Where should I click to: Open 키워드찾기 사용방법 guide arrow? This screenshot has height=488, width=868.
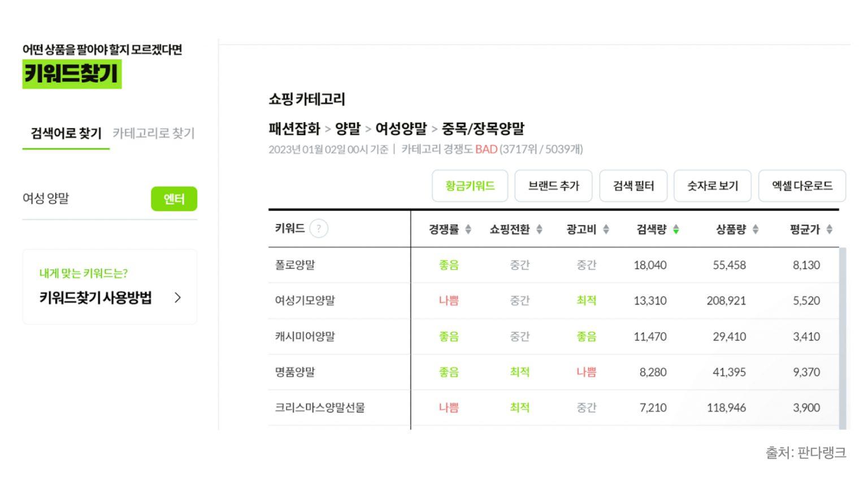[x=177, y=298]
